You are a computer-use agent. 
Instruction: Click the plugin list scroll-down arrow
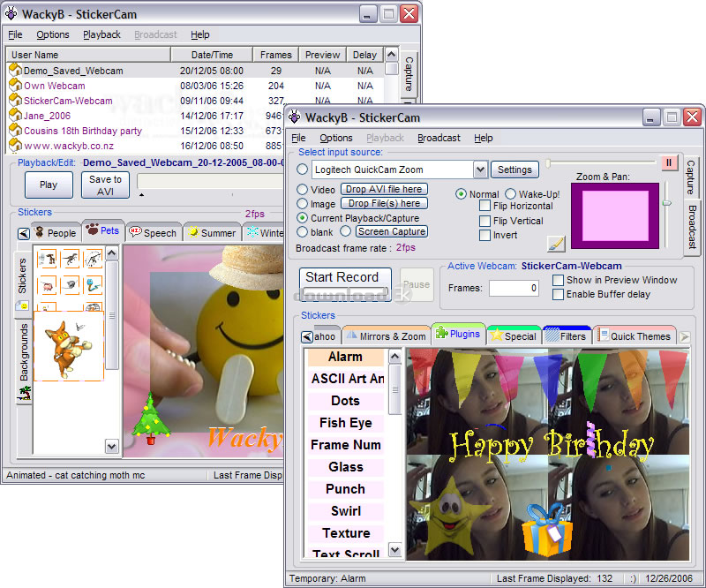tap(394, 550)
